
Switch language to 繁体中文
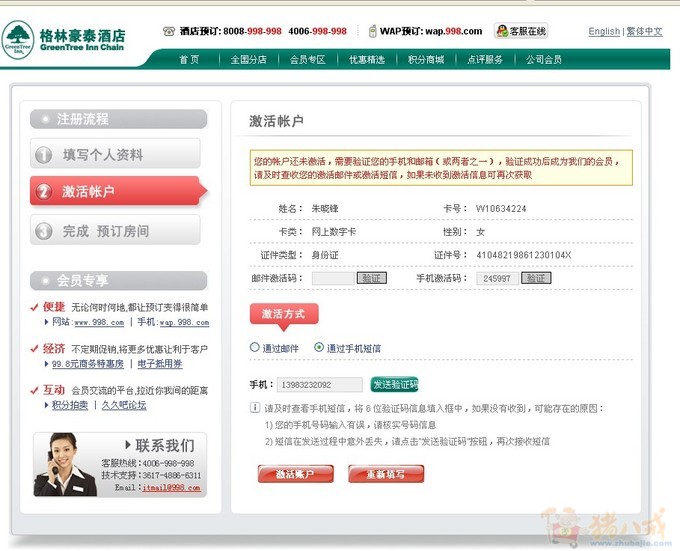[x=644, y=31]
